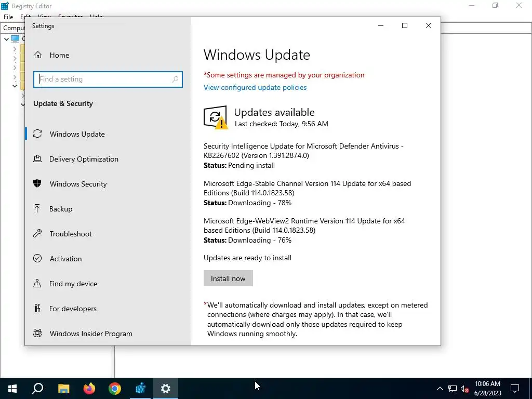532x399 pixels.
Task: Click 'Status: Pending install' text
Action: click(239, 165)
